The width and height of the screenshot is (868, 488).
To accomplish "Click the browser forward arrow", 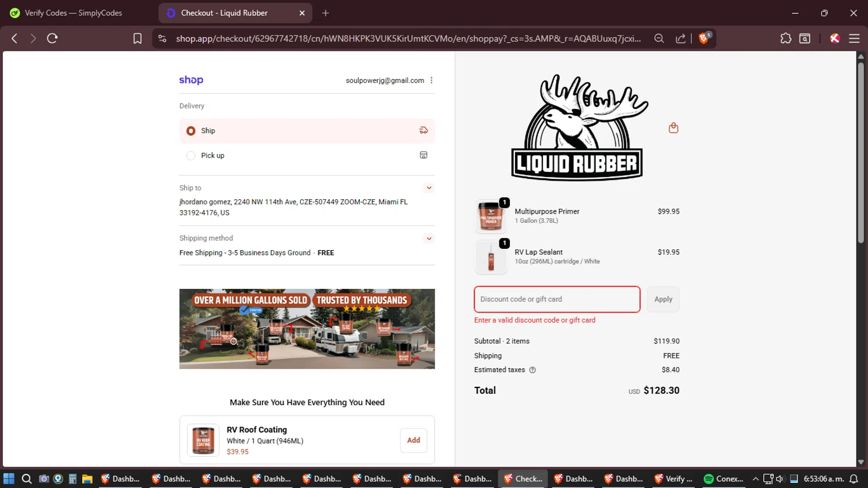I will click(33, 38).
